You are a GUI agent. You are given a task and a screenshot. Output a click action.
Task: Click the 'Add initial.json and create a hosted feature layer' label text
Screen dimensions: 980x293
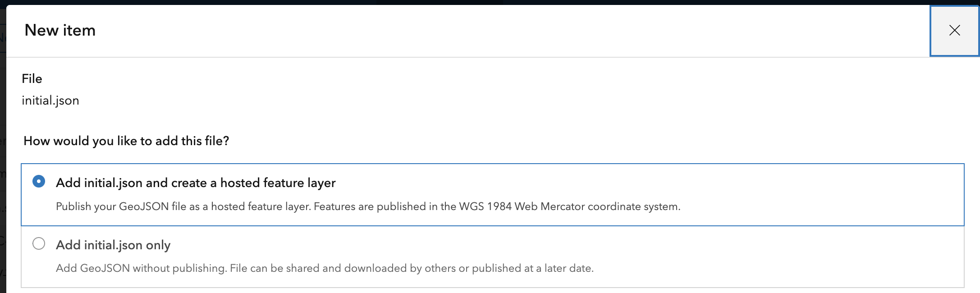(x=196, y=183)
